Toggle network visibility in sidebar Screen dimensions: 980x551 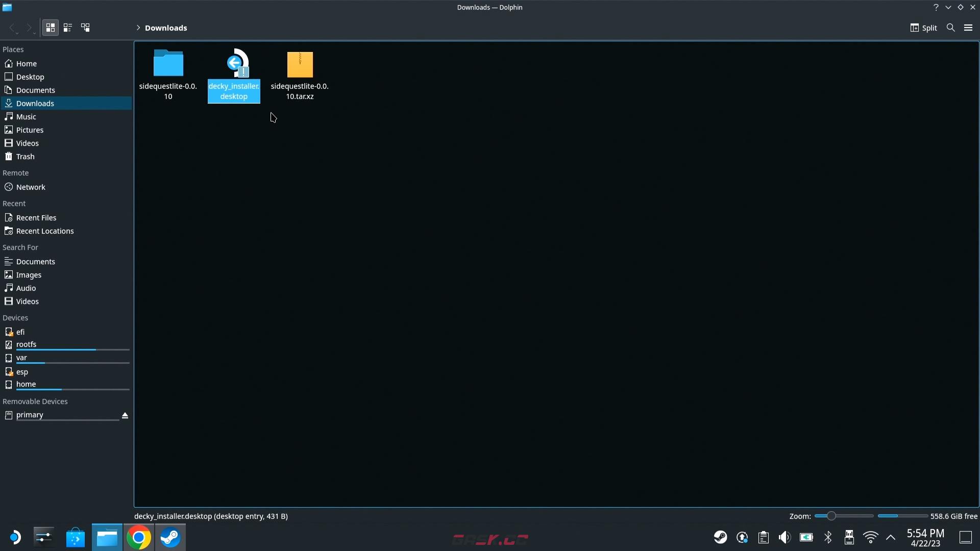[30, 187]
